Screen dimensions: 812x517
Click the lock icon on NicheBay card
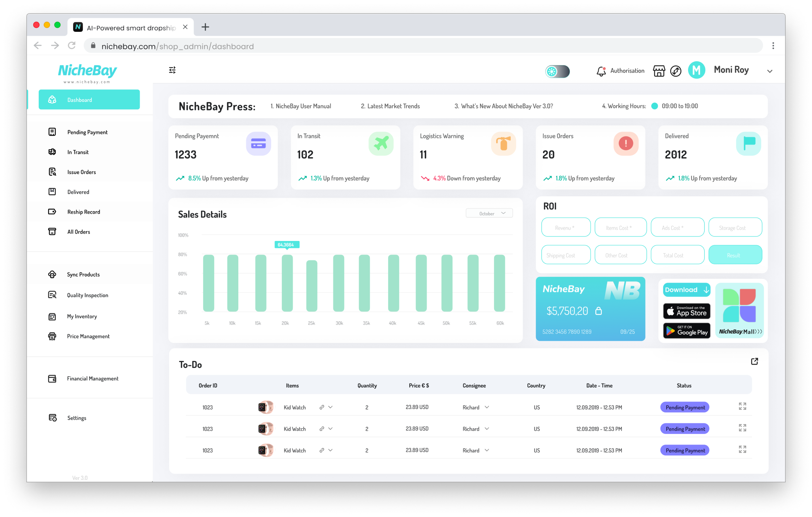click(x=599, y=311)
